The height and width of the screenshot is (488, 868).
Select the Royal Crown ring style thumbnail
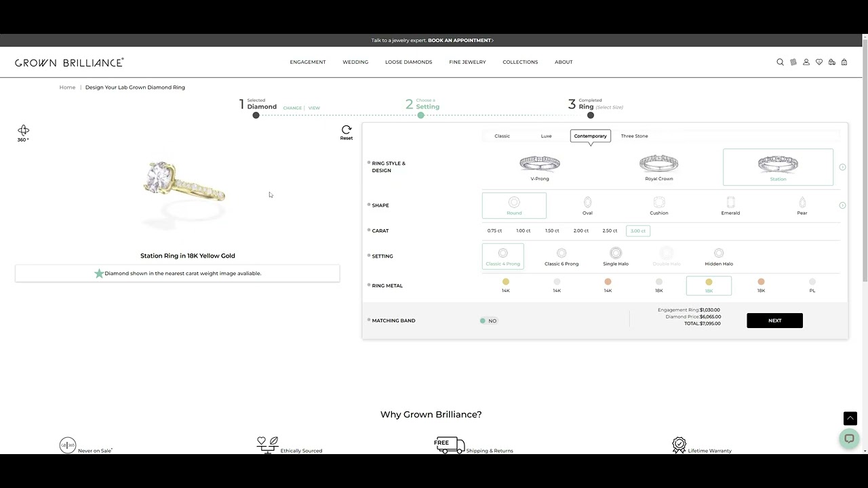(x=658, y=167)
